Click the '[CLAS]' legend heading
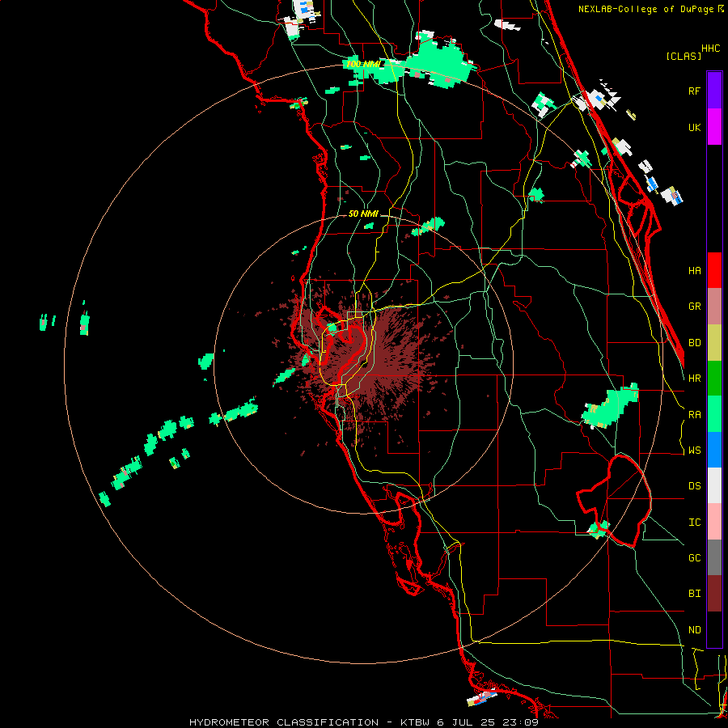The height and width of the screenshot is (728, 728). pyautogui.click(x=684, y=56)
